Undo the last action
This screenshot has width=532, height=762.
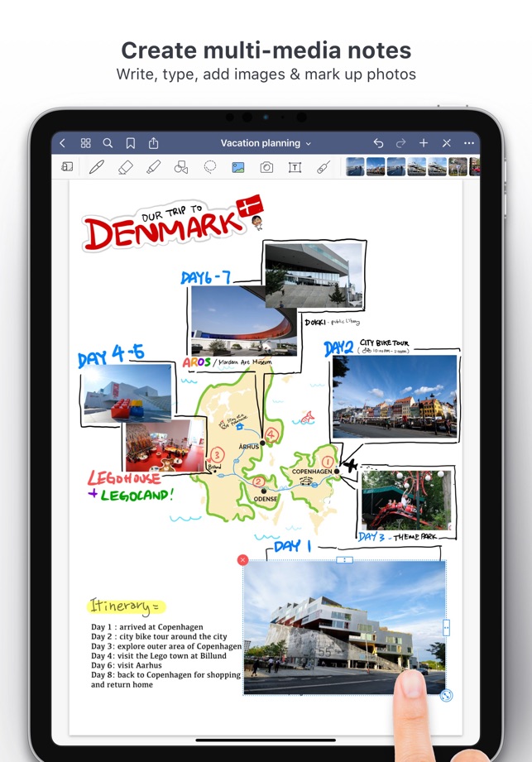click(378, 143)
